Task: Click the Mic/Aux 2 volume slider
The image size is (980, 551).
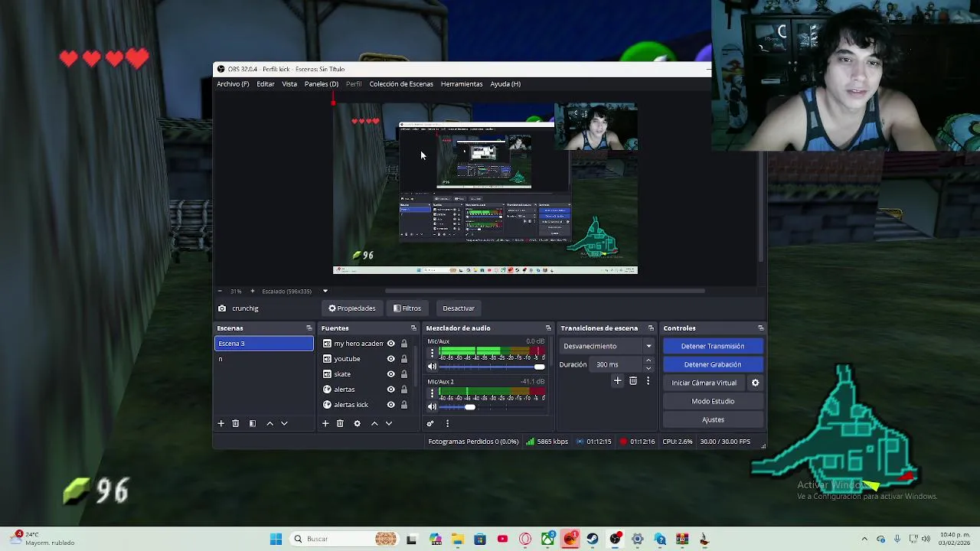Action: tap(492, 407)
